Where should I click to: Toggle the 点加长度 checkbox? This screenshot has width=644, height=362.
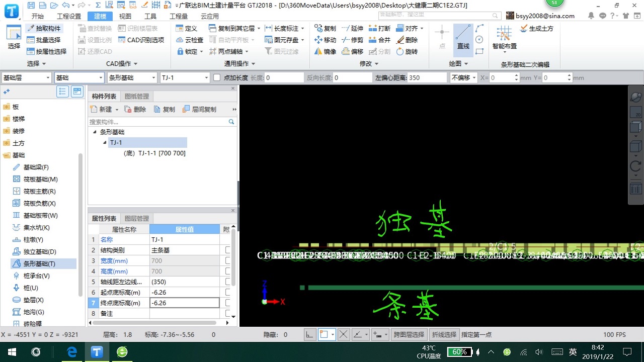click(217, 77)
